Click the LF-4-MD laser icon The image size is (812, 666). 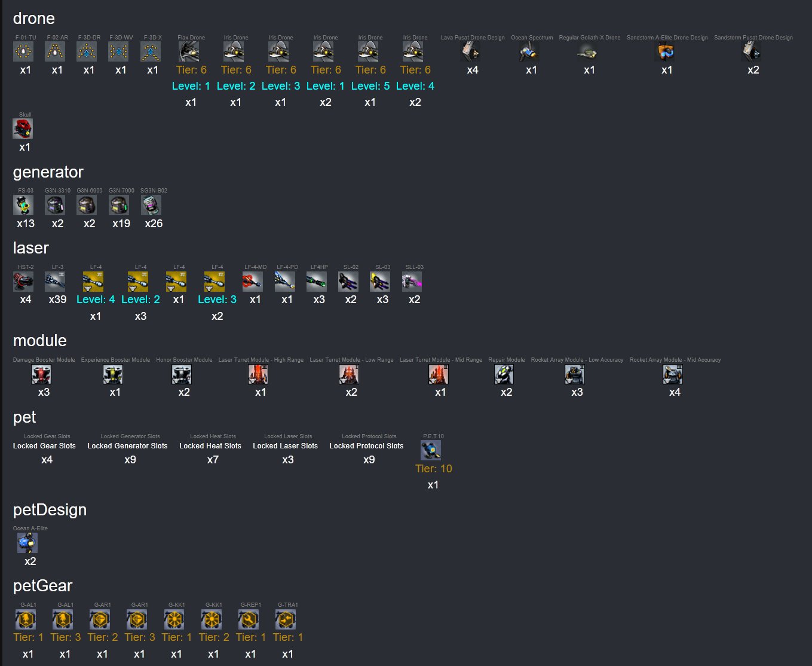pyautogui.click(x=253, y=281)
